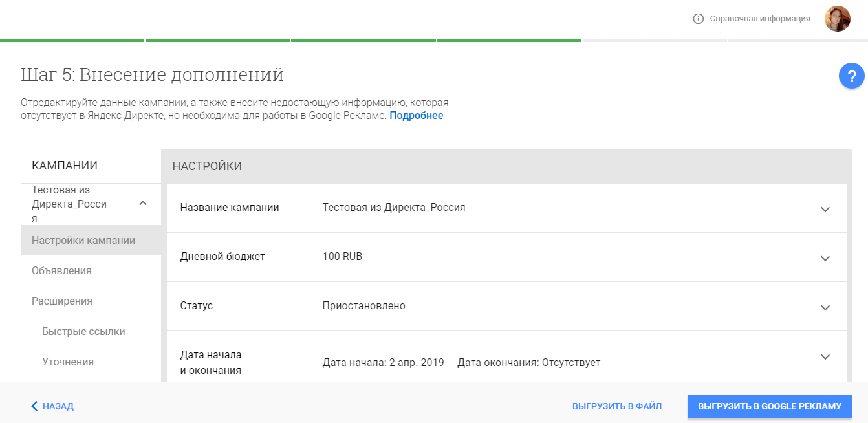This screenshot has width=868, height=423.
Task: Click the back chevron icon on НАЗАД
Action: click(x=34, y=406)
